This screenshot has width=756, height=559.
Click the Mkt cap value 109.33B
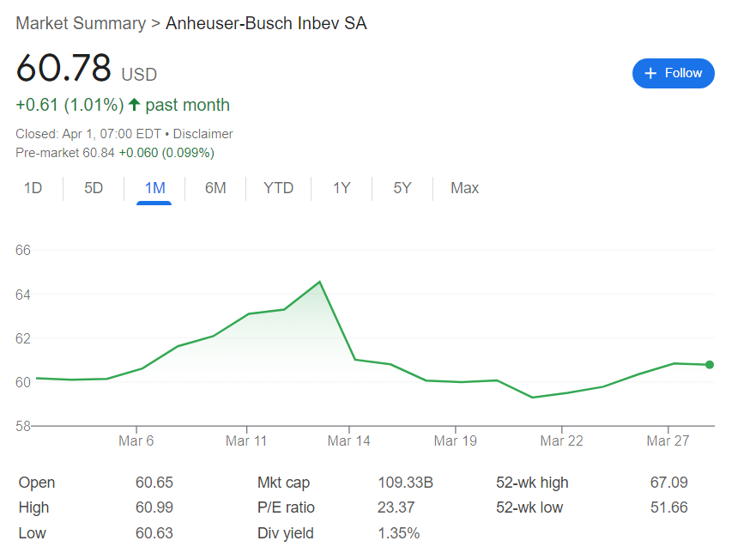click(406, 483)
